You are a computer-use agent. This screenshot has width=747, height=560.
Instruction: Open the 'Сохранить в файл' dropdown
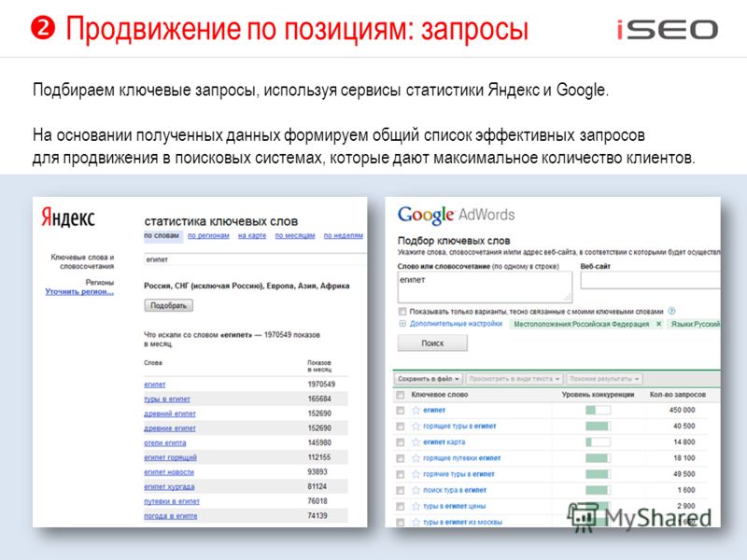coord(429,379)
